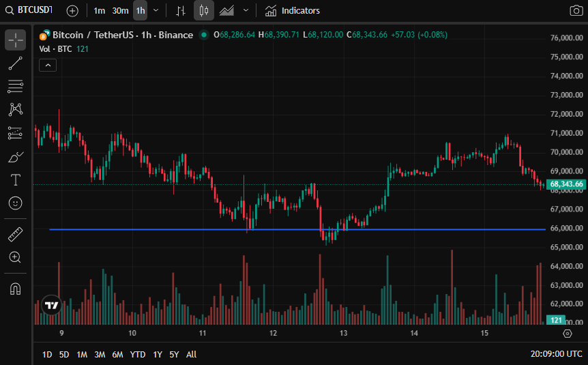Screen dimensions: 588x365
Task: Click the add symbol plus icon
Action: (x=72, y=11)
